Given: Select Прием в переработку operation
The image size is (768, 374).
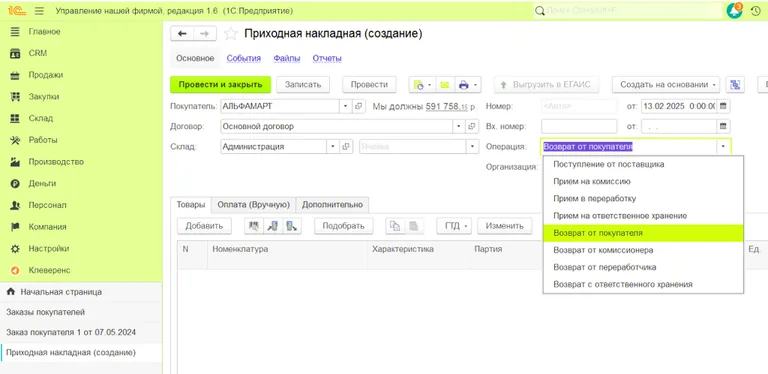Looking at the screenshot, I should point(643,199).
